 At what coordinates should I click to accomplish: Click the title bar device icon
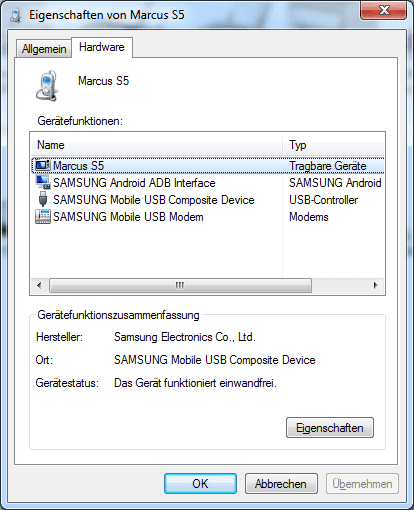click(x=15, y=15)
